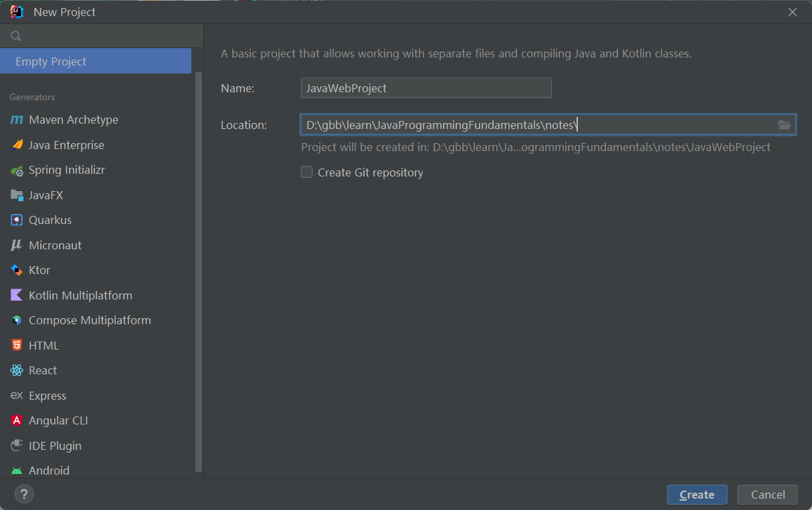Select the Quarkus generator icon
This screenshot has width=812, height=510.
[17, 220]
